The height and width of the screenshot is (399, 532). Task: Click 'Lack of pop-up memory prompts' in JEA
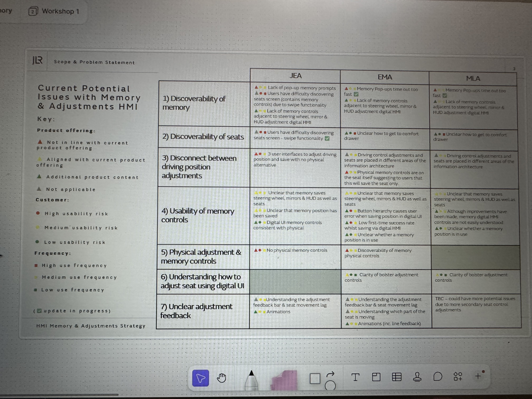click(x=302, y=88)
